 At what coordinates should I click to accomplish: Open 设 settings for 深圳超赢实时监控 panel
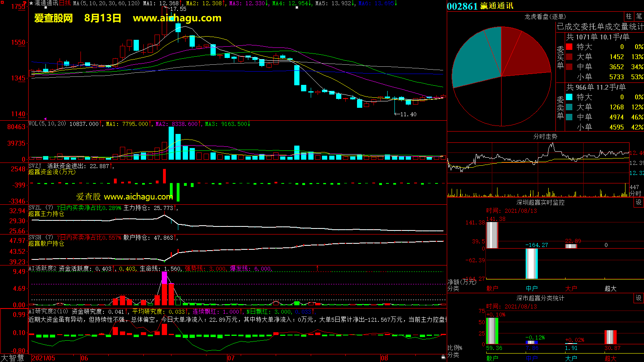click(x=639, y=202)
